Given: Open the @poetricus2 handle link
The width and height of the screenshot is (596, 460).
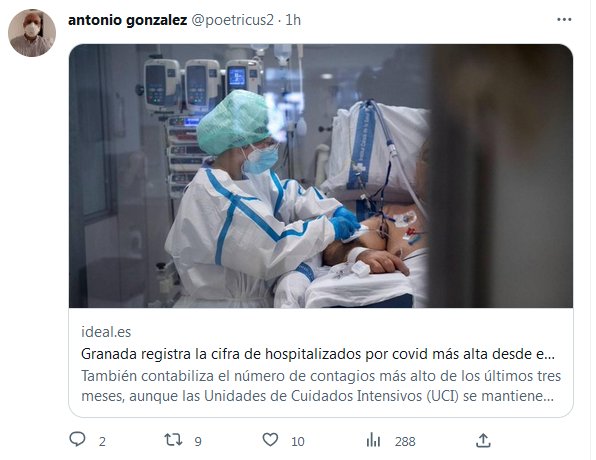Looking at the screenshot, I should pos(232,20).
